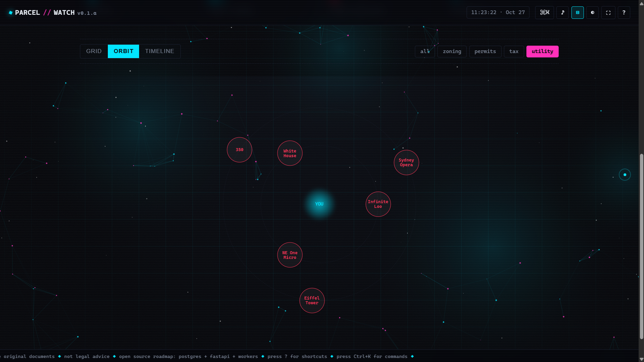Click 'press ? for shortcuts' ticker text
This screenshot has width=644, height=362.
point(297,356)
